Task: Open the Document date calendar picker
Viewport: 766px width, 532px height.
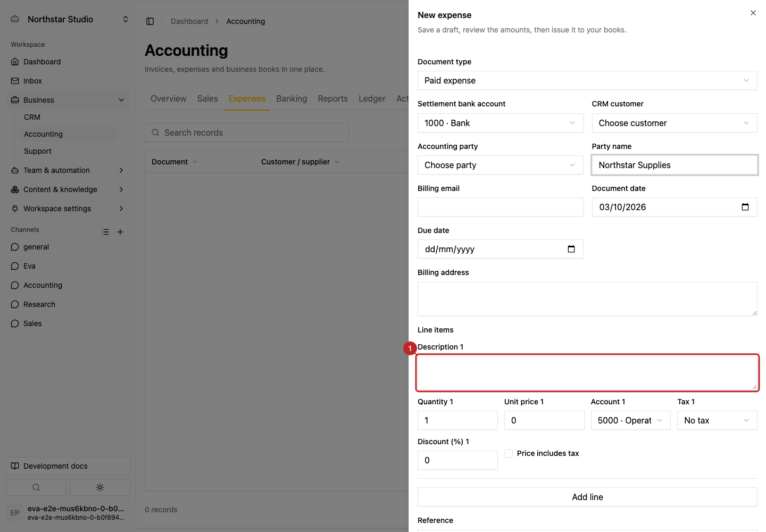Action: [745, 207]
